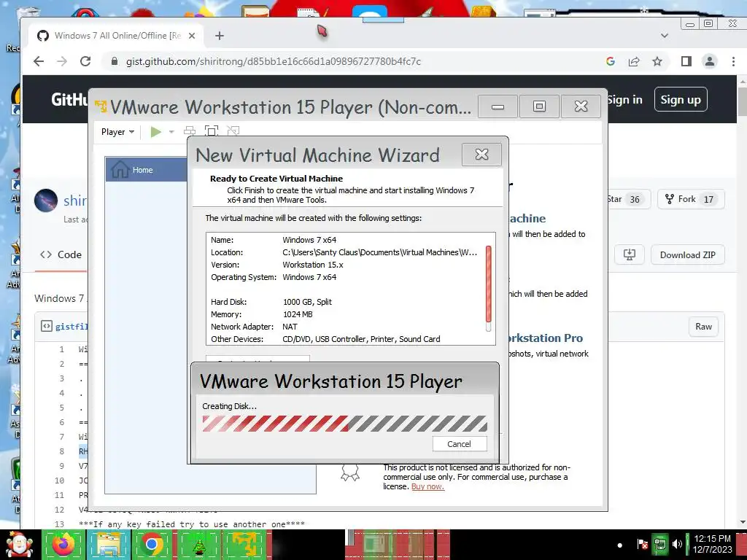Click the crossed-out Unity mode toolbar icon
747x560 pixels.
233,131
